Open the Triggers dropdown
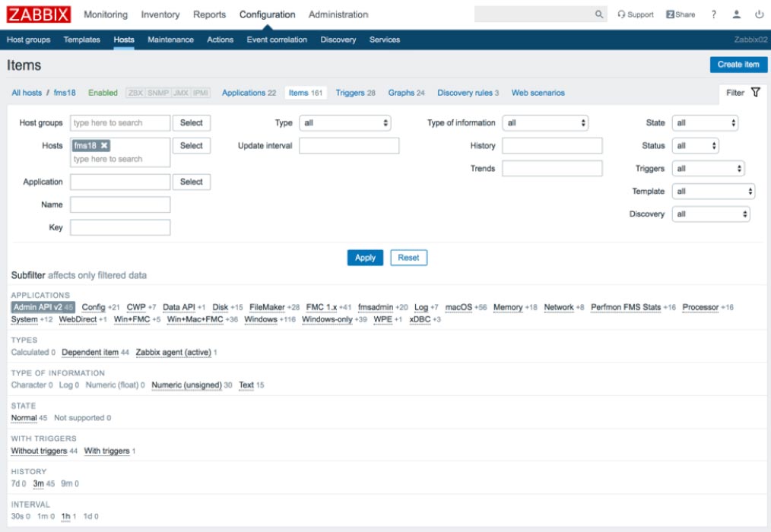 coord(708,169)
